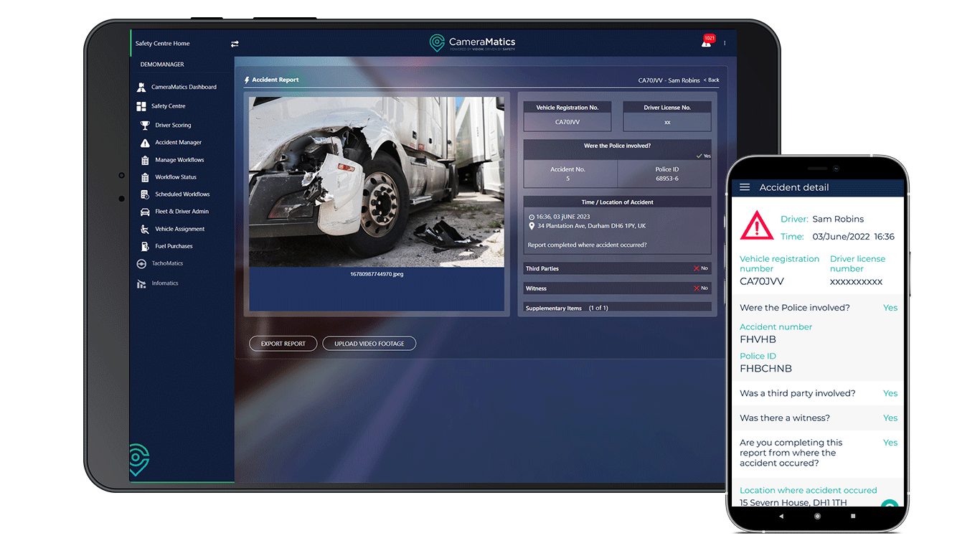The image size is (980, 551).
Task: Click the damaged truck accident photo
Action: click(377, 182)
